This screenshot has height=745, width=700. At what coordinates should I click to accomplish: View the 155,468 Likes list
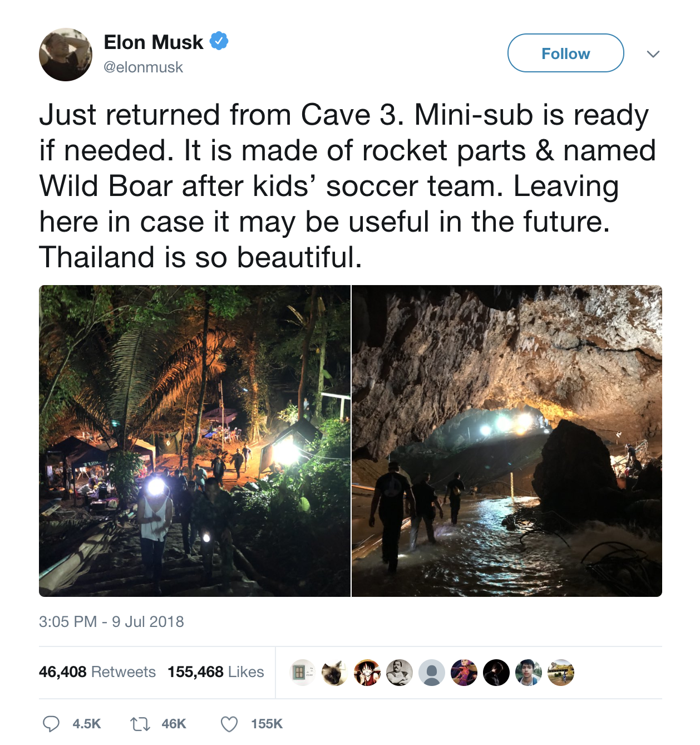click(216, 672)
